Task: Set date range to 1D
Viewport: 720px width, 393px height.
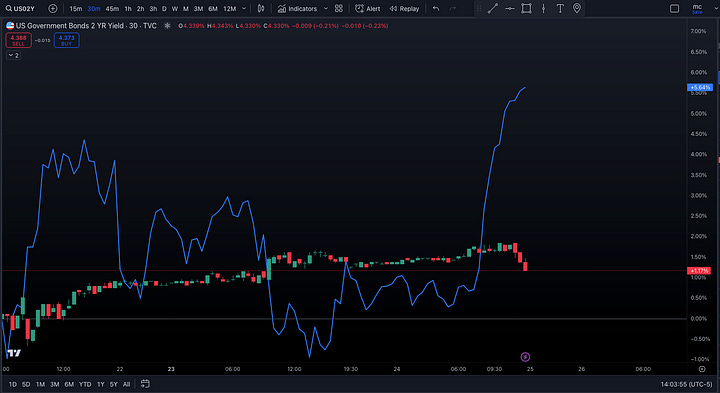Action: point(13,384)
